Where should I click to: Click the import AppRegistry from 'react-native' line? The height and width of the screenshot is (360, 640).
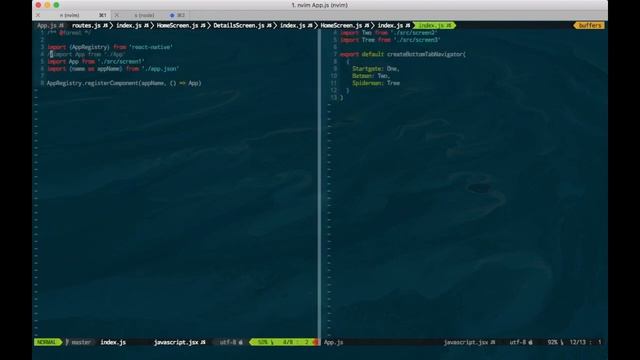pos(110,47)
